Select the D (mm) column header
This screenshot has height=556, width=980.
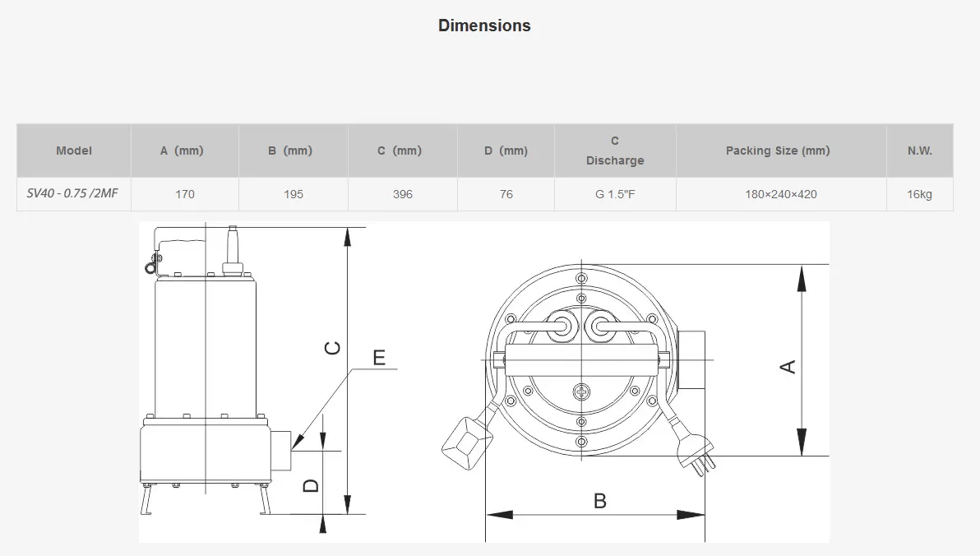click(506, 151)
